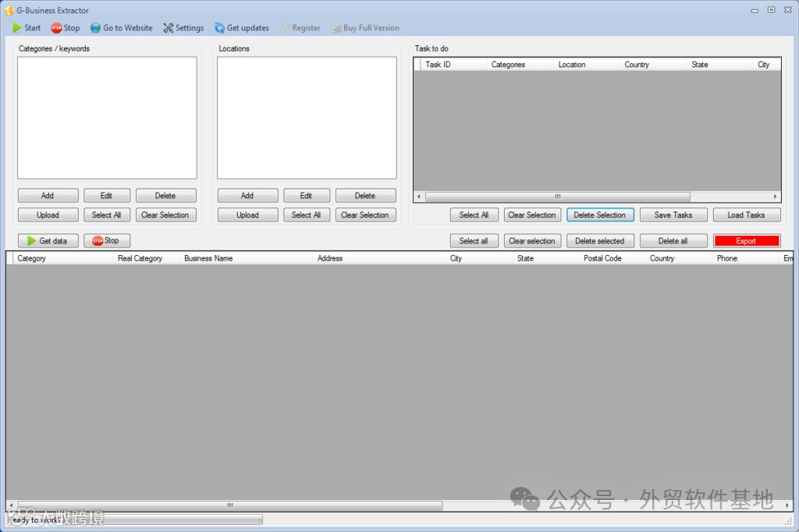Click the Delete all button
This screenshot has height=532, width=799.
point(673,241)
